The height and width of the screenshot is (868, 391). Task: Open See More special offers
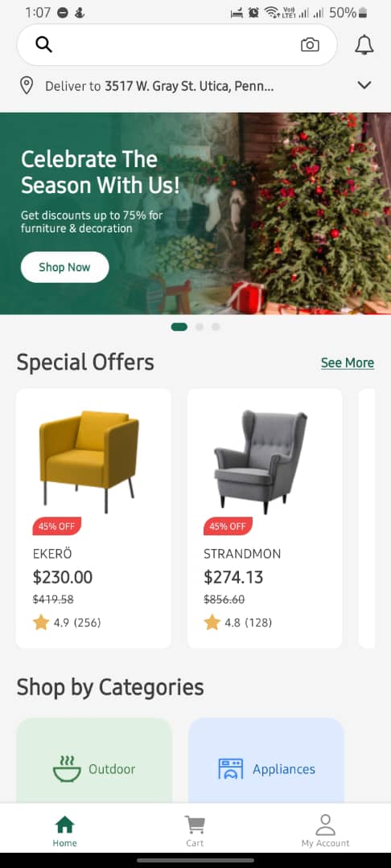pos(348,362)
